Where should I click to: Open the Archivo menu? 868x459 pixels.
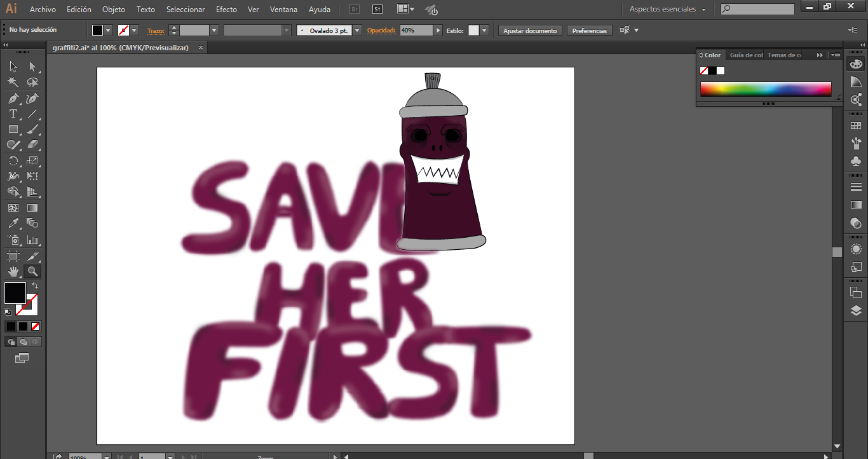pyautogui.click(x=43, y=10)
